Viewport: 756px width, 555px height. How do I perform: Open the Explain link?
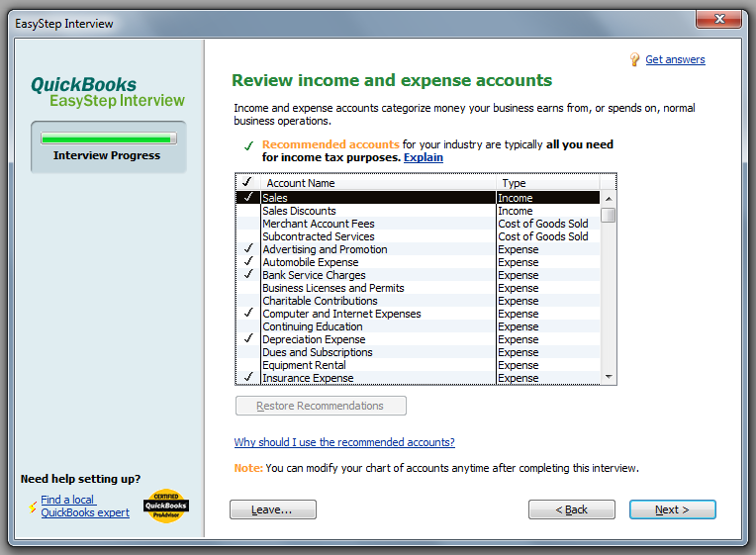pyautogui.click(x=423, y=157)
